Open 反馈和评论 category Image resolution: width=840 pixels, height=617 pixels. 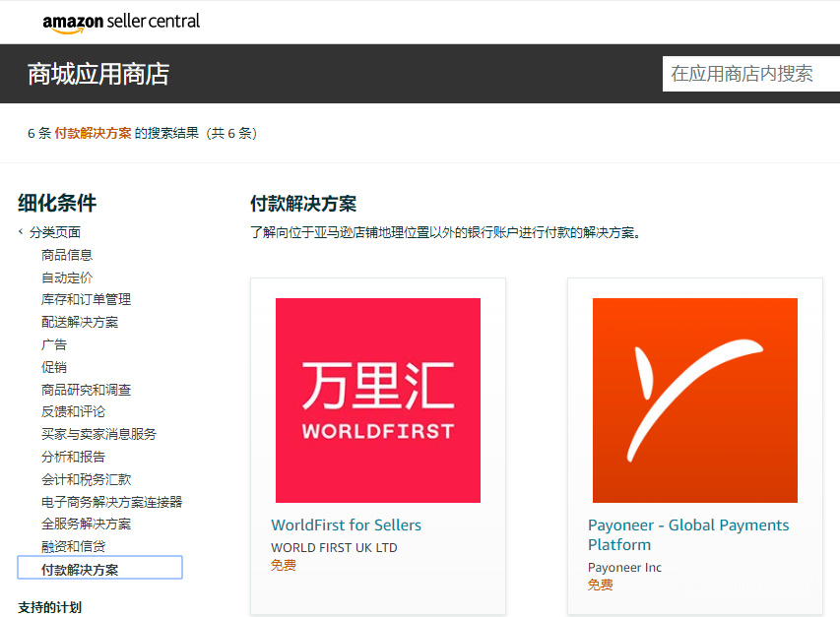click(74, 411)
